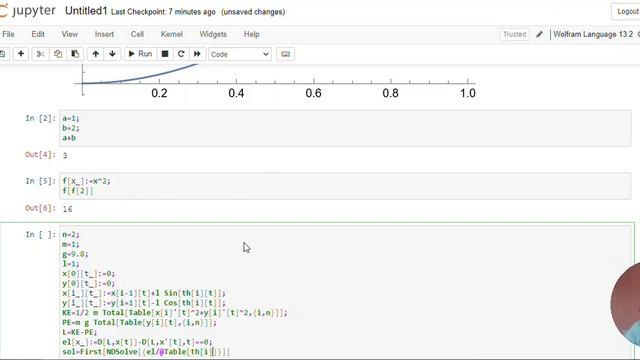This screenshot has width=640, height=360.
Task: Run the current cell
Action: 140,54
